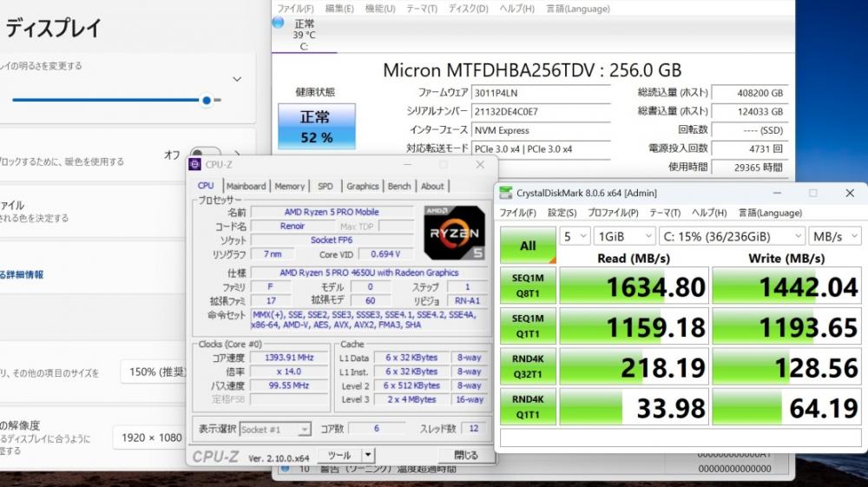
Task: Open the drive selector C: 15% (36/236GiB)
Action: point(732,236)
